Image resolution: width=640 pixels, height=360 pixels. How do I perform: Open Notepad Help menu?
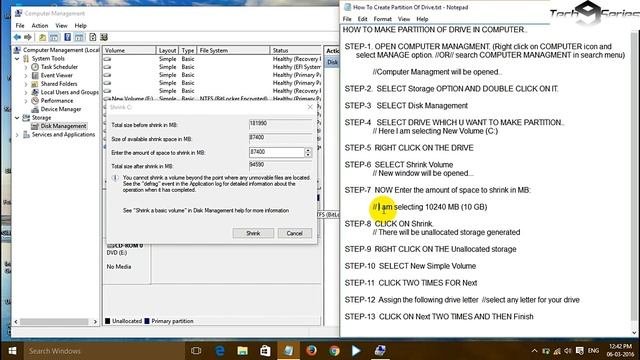click(x=422, y=19)
